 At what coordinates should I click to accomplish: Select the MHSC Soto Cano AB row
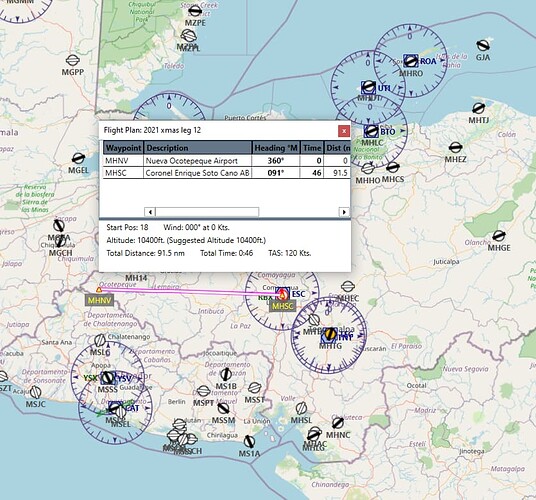[x=227, y=173]
